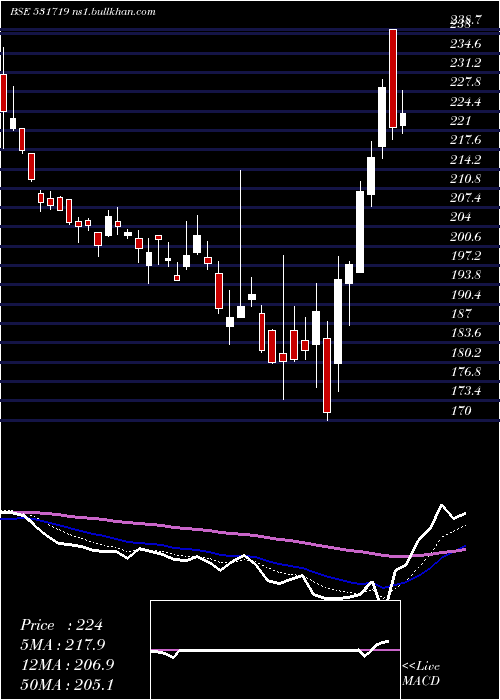Screen dimensions: 500x700
Task: Click the 197.2 price axis label
Action: [x=465, y=256]
